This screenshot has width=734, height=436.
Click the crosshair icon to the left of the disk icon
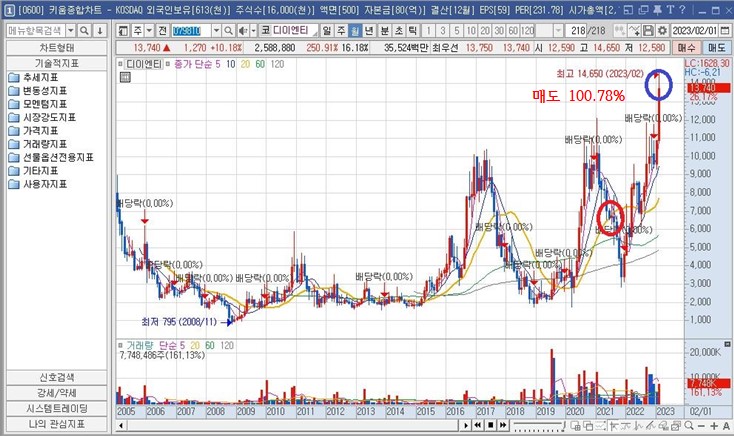pos(634,31)
